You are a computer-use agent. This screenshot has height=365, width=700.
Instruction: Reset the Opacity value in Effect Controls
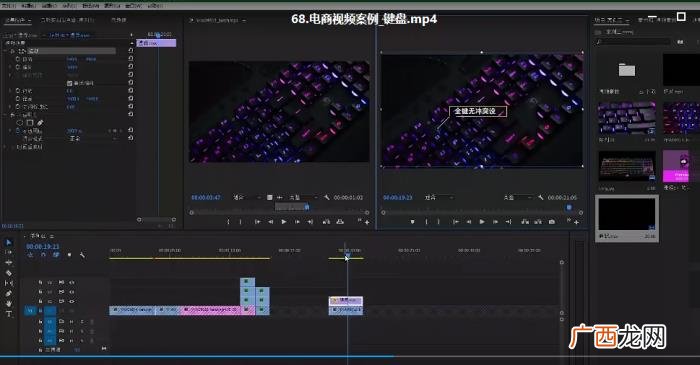click(131, 130)
